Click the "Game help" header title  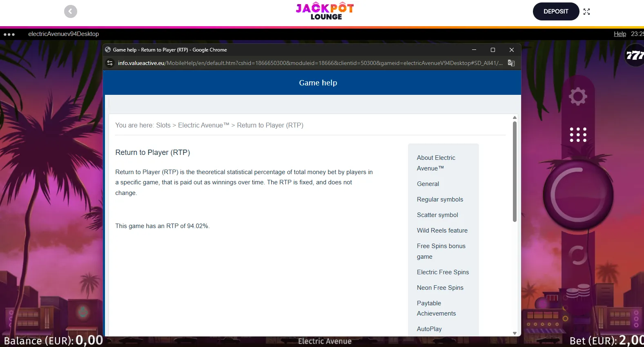[318, 83]
